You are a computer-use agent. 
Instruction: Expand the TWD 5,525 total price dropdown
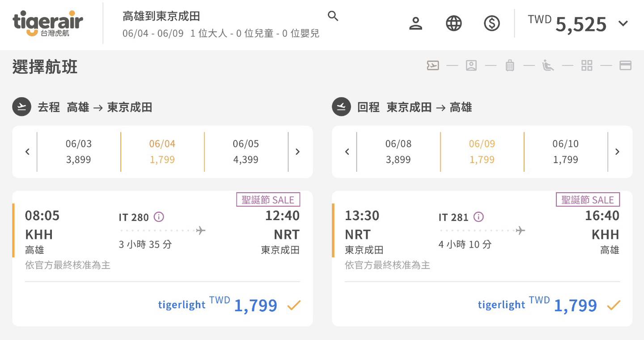623,24
